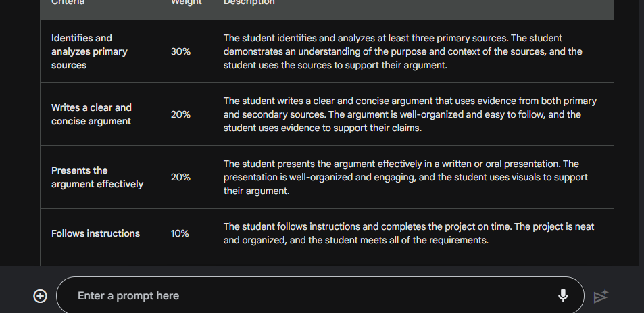This screenshot has height=313, width=644.
Task: Click the 20% weight for presentation row
Action: 180,177
